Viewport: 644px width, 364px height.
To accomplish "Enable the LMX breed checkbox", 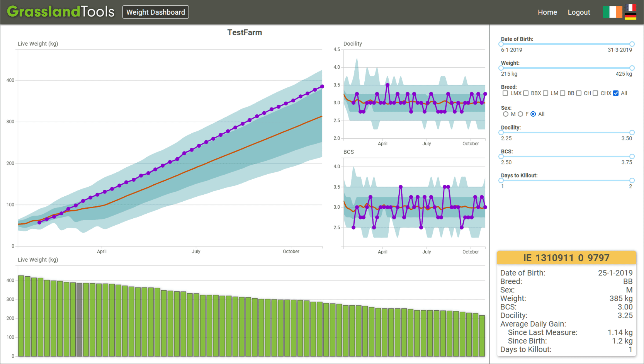I will click(505, 93).
